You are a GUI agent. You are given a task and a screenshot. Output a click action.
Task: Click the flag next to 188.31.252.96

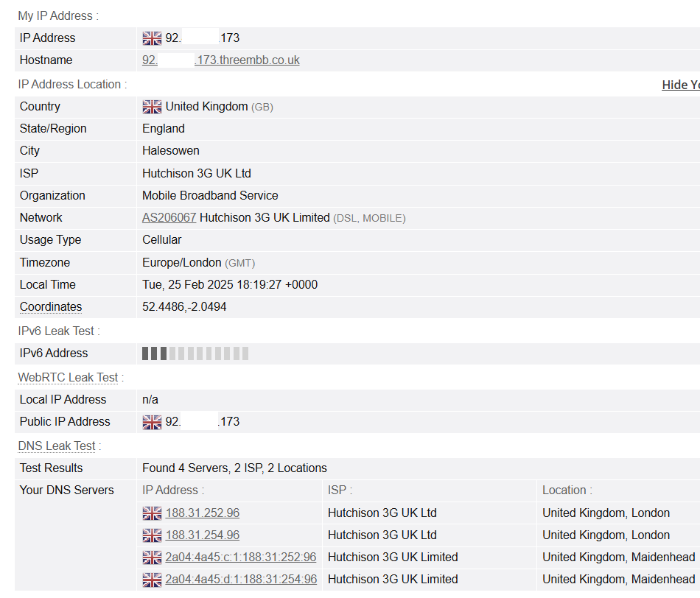pyautogui.click(x=152, y=513)
